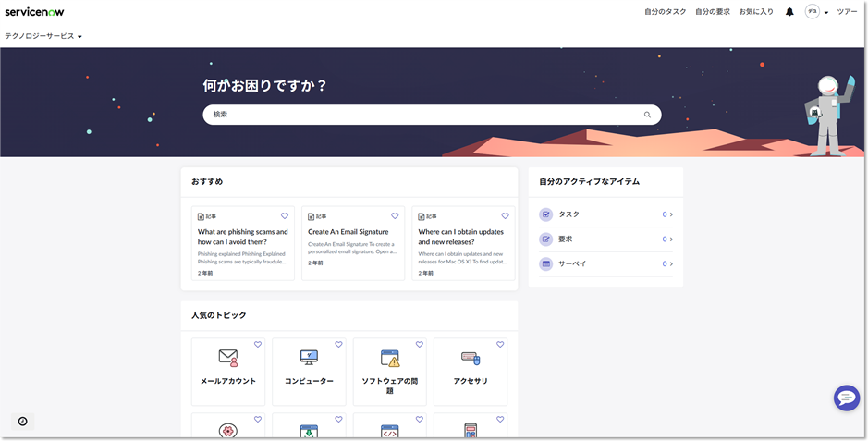Click the コンピューター monitor icon
The width and height of the screenshot is (868, 441).
point(309,358)
